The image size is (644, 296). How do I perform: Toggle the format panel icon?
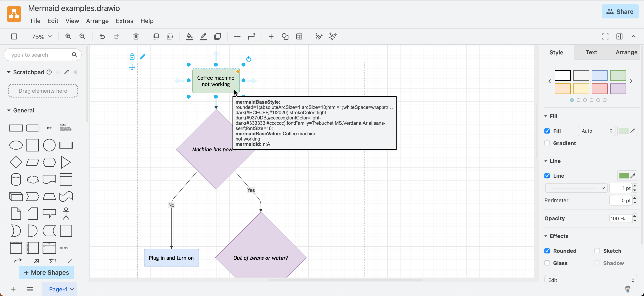click(x=619, y=36)
